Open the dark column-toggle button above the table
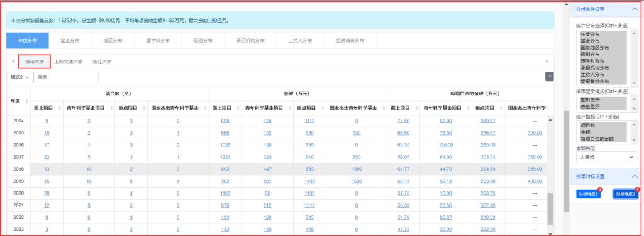 pos(550,77)
